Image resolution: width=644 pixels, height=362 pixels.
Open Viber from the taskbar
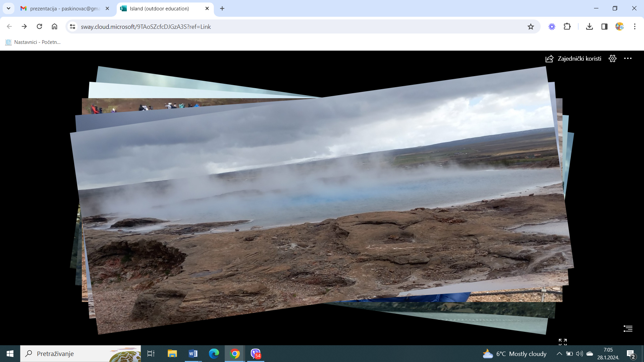256,354
